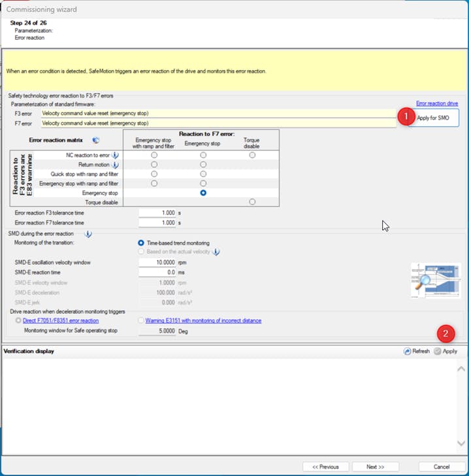Image resolution: width=469 pixels, height=476 pixels.
Task: Return to the Previous wizard step
Action: [x=325, y=467]
